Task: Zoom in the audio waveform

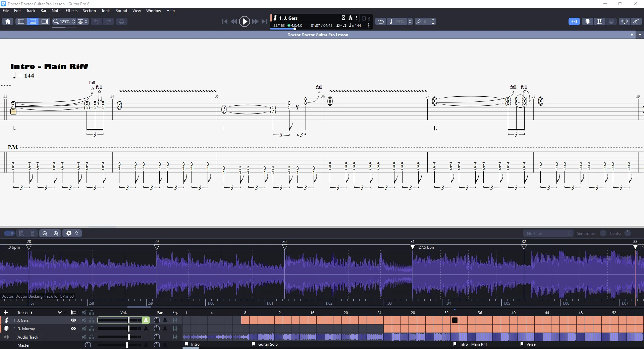Action: point(56,233)
